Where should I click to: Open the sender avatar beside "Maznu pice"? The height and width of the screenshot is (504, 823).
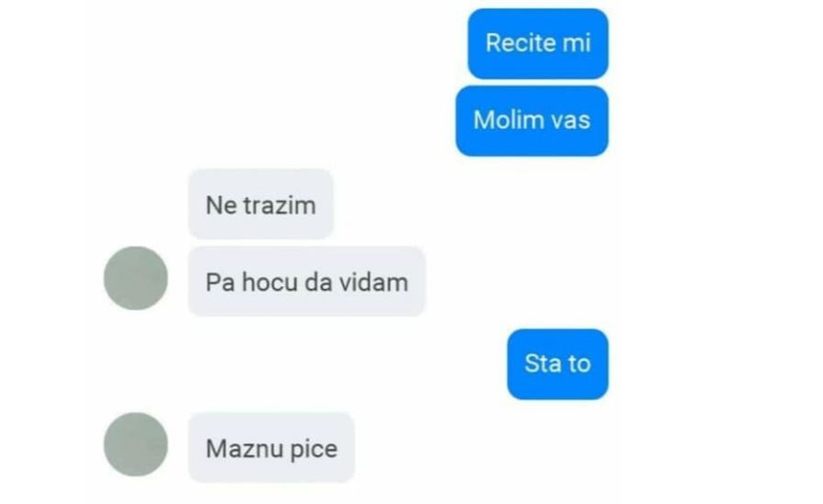click(136, 444)
